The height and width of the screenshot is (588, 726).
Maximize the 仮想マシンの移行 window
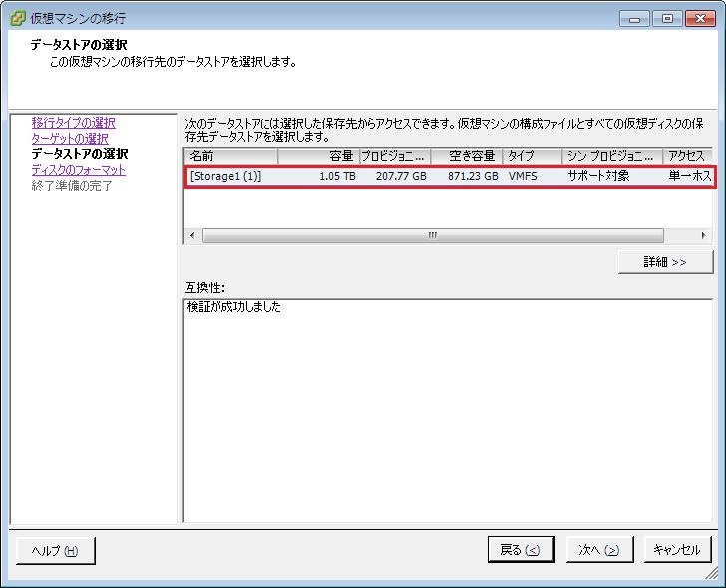tap(667, 19)
